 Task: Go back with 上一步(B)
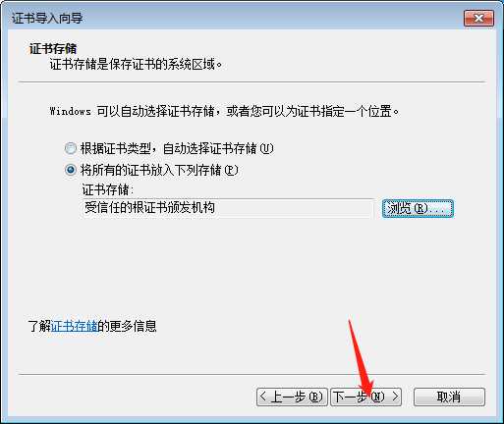(292, 397)
